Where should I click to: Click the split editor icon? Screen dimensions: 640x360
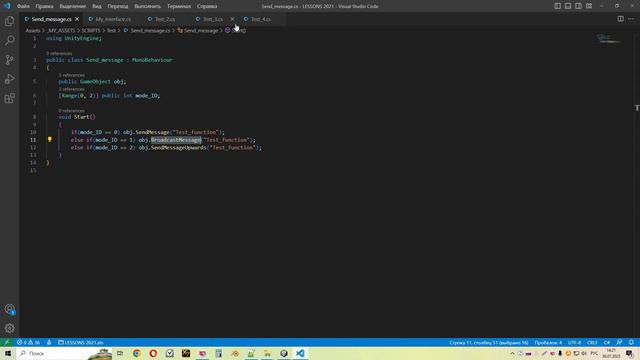[620, 19]
